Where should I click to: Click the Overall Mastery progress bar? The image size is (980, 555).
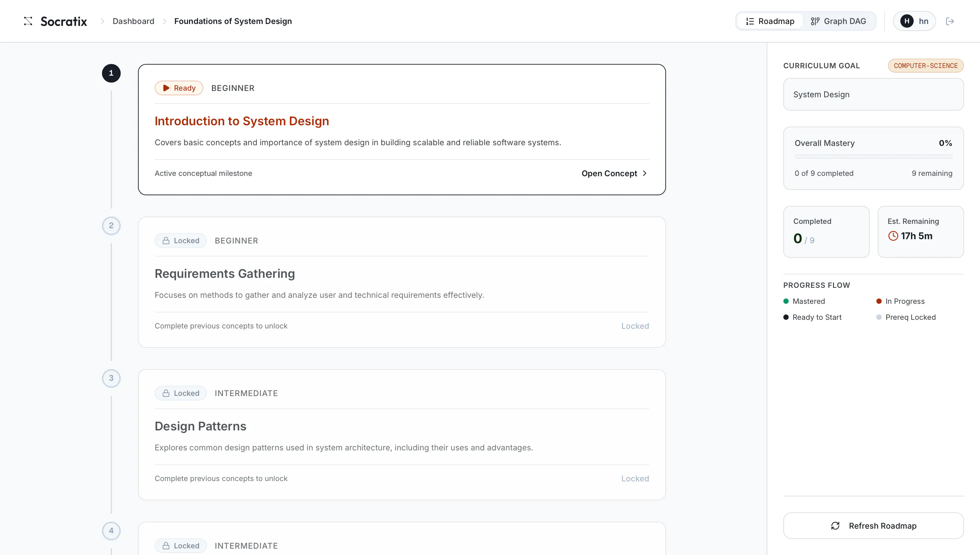pos(873,157)
